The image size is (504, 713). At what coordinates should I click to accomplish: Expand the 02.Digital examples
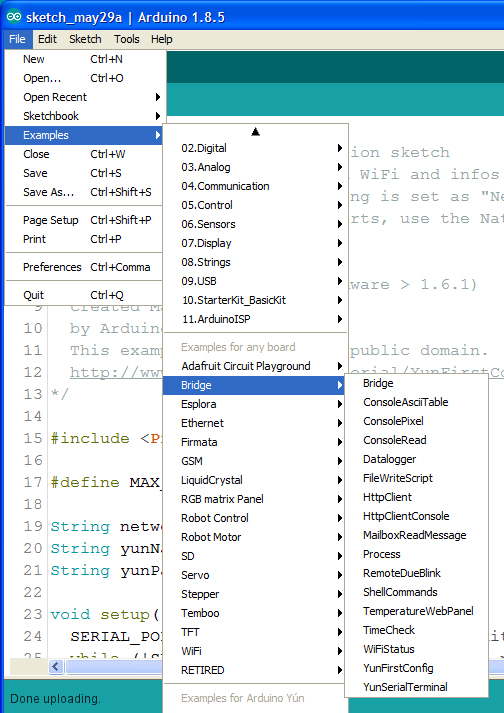point(255,148)
